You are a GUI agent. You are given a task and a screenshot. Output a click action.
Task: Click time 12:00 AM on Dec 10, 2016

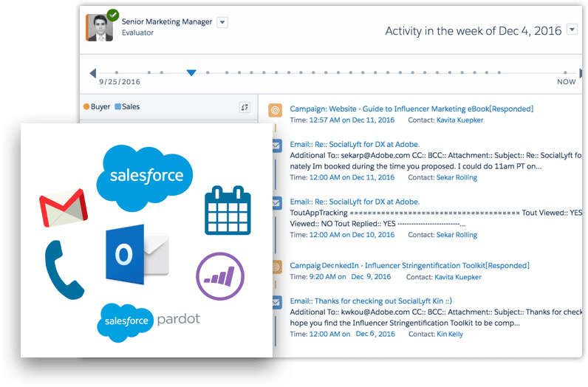[352, 235]
